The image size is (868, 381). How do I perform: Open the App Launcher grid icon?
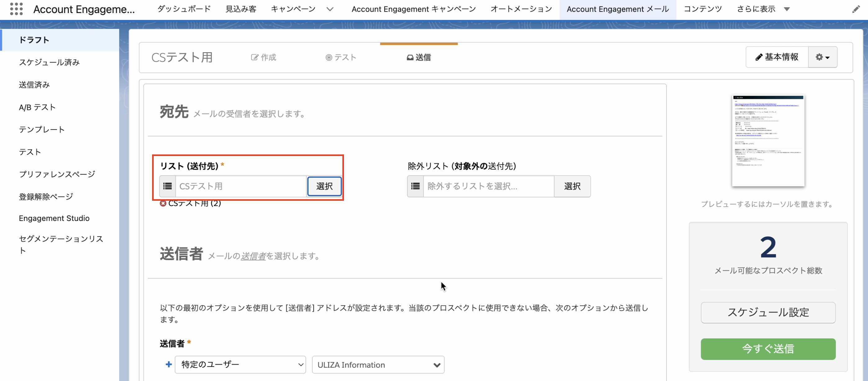pos(16,9)
